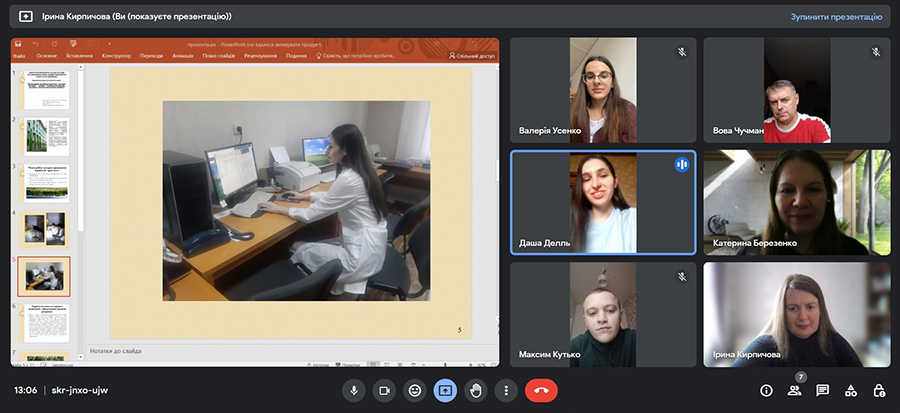The width and height of the screenshot is (900, 413).
Task: Click Зупинити презентацію link
Action: (836, 17)
